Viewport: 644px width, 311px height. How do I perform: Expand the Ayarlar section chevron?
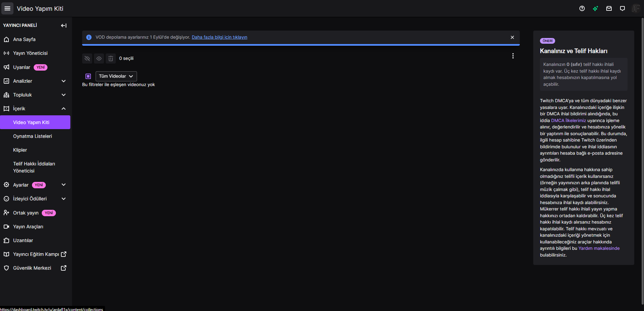click(64, 185)
